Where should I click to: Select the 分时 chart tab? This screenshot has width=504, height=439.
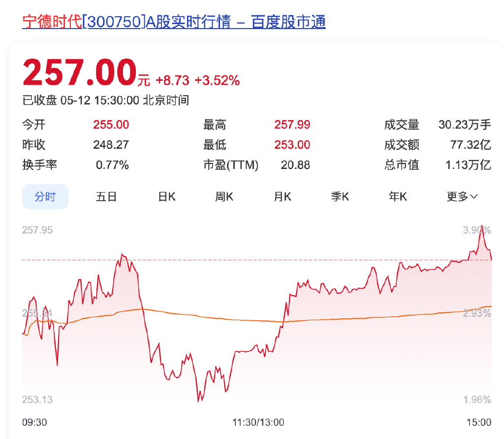coord(45,196)
